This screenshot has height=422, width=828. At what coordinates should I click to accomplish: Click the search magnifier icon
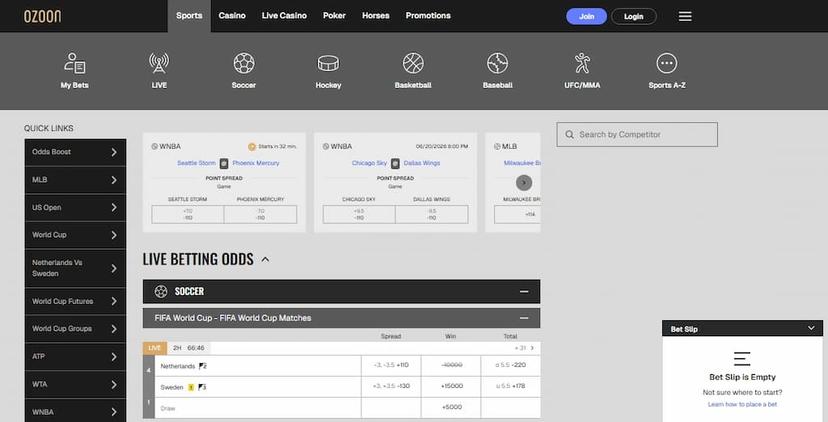(x=569, y=135)
